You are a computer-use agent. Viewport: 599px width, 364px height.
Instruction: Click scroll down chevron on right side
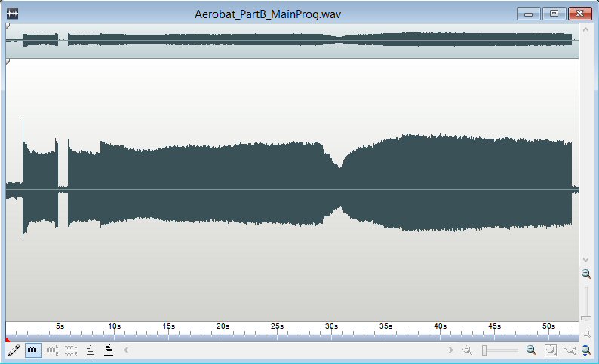pyautogui.click(x=586, y=260)
